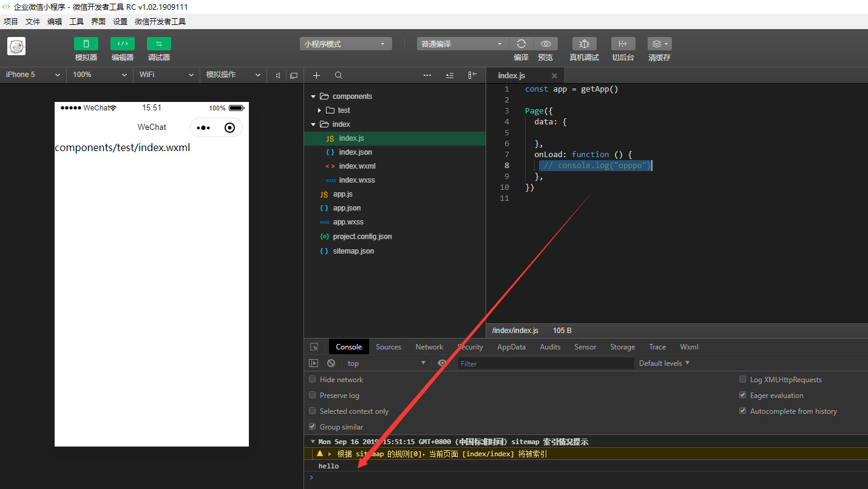Image resolution: width=868 pixels, height=489 pixels.
Task: Uncheck Group similar checkbox
Action: [x=313, y=427]
